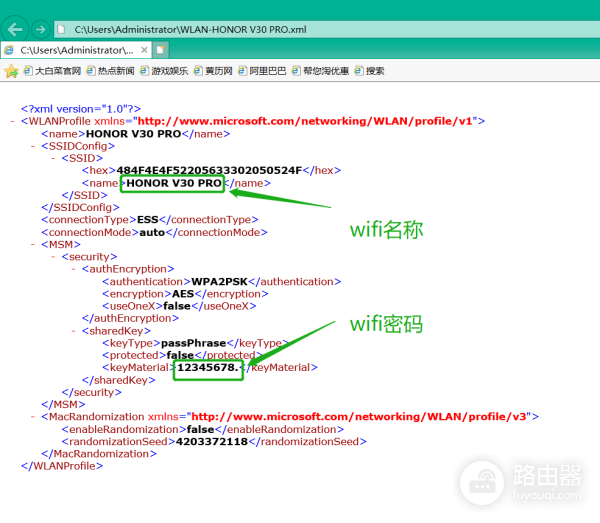This screenshot has width=600, height=523.
Task: Open the 搜索 favorite link
Action: coord(370,71)
